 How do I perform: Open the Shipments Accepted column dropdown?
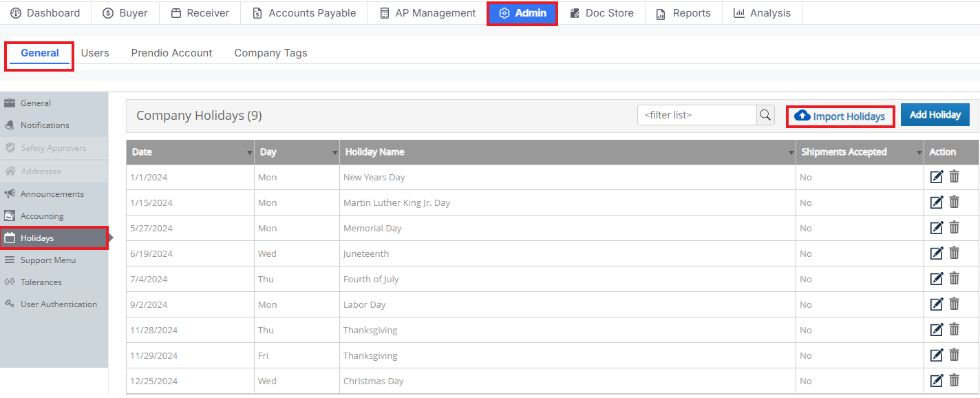[919, 153]
